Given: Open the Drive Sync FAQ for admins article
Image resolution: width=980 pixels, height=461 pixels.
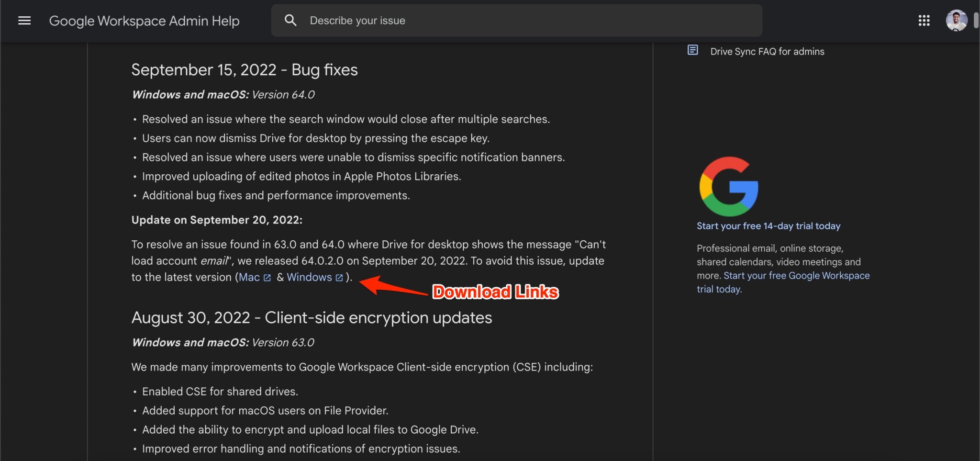Looking at the screenshot, I should [x=767, y=51].
